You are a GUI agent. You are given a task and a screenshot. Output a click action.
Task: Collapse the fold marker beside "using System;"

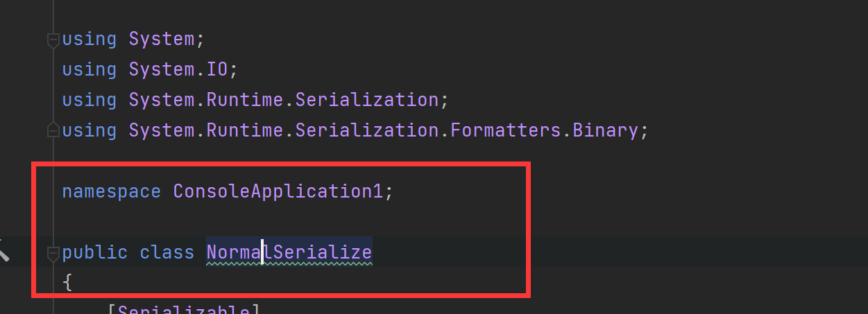tap(53, 40)
